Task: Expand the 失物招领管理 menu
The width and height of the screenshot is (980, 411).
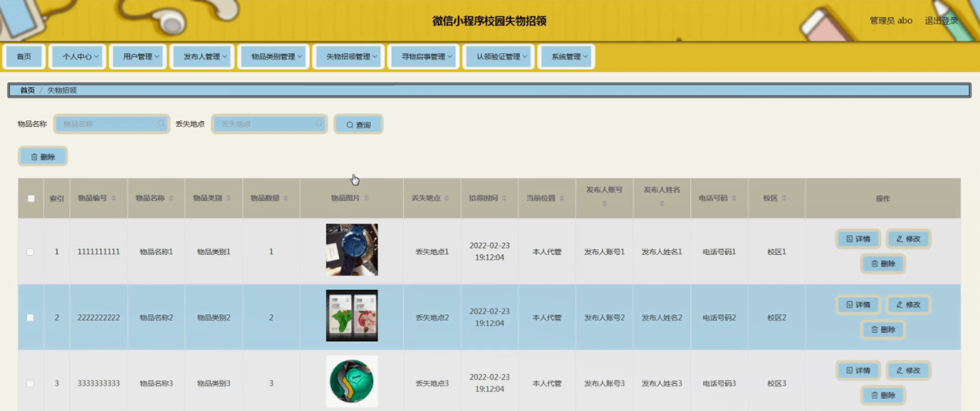Action: click(347, 57)
